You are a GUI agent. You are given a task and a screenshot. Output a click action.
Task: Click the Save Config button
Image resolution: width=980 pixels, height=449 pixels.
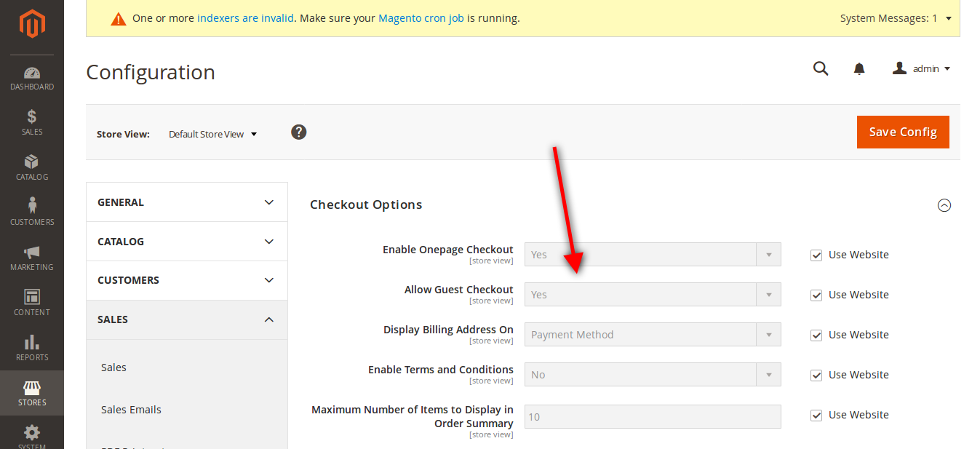point(903,132)
